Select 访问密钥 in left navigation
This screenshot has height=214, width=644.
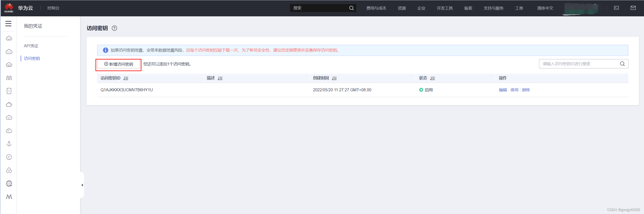32,58
